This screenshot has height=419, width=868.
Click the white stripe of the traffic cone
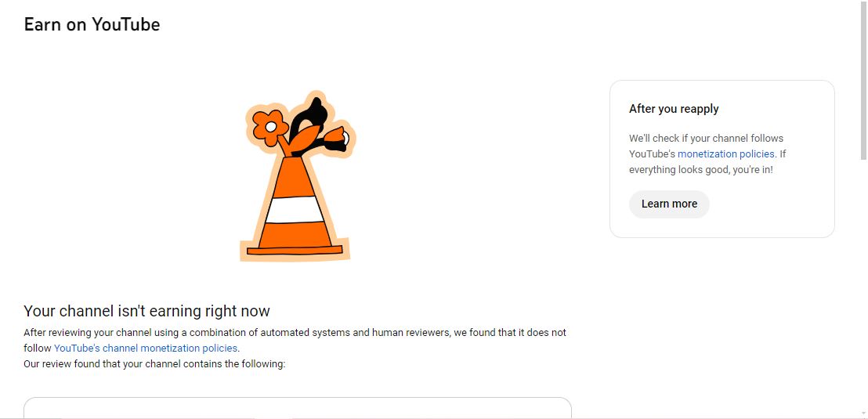[295, 209]
